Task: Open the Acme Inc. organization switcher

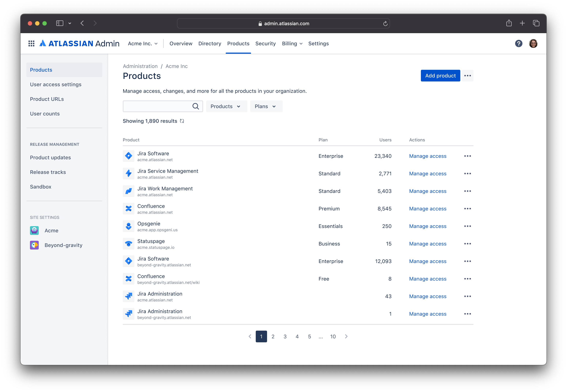Action: (x=142, y=43)
